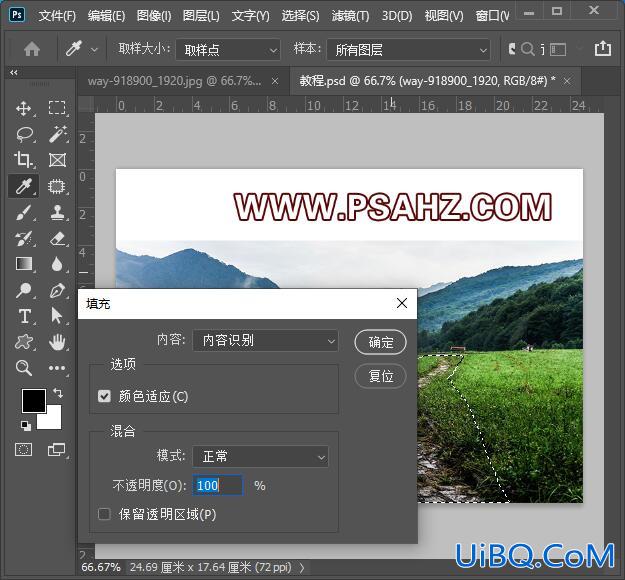Screen dimensions: 625x580
Task: Close the way-918900_1920.jpg tab
Action: 275,81
